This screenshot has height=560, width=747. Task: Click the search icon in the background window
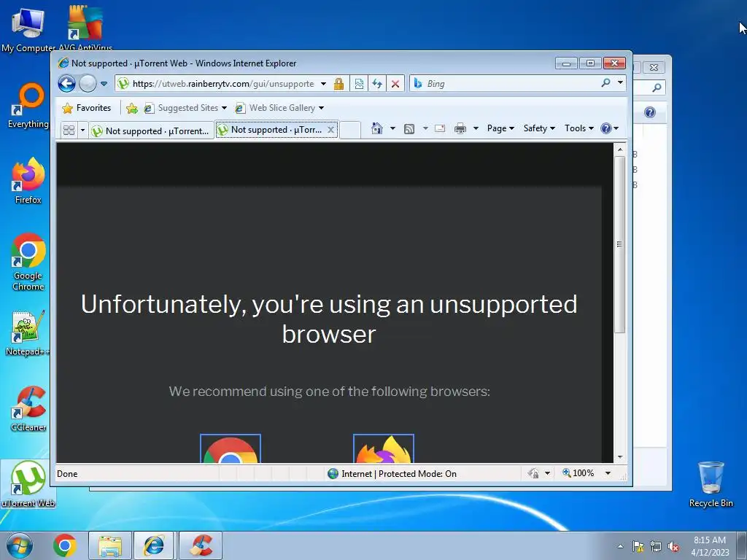click(x=657, y=87)
